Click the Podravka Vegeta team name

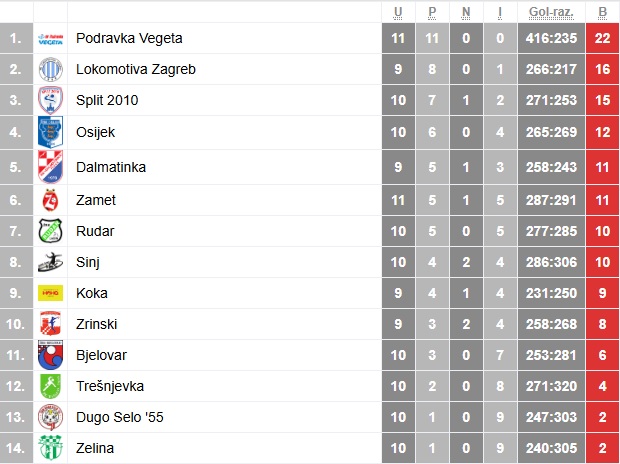pos(129,38)
